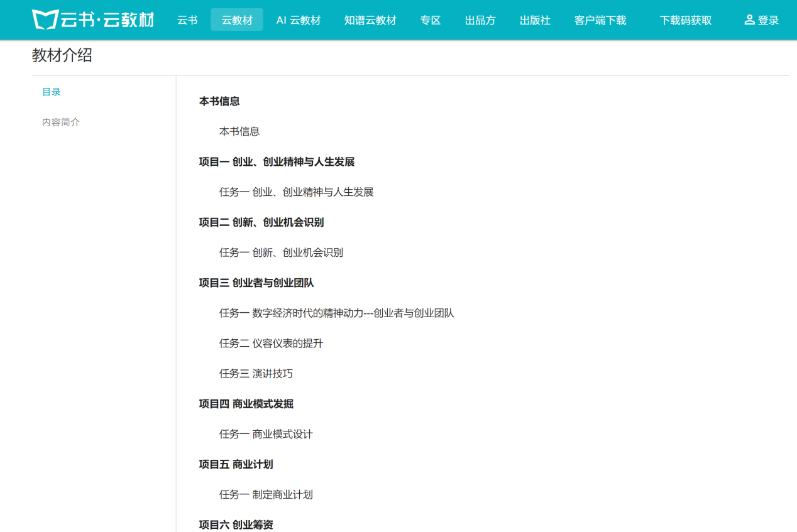The height and width of the screenshot is (532, 797).
Task: Click 任务一 商业模式设计 item
Action: pyautogui.click(x=266, y=434)
